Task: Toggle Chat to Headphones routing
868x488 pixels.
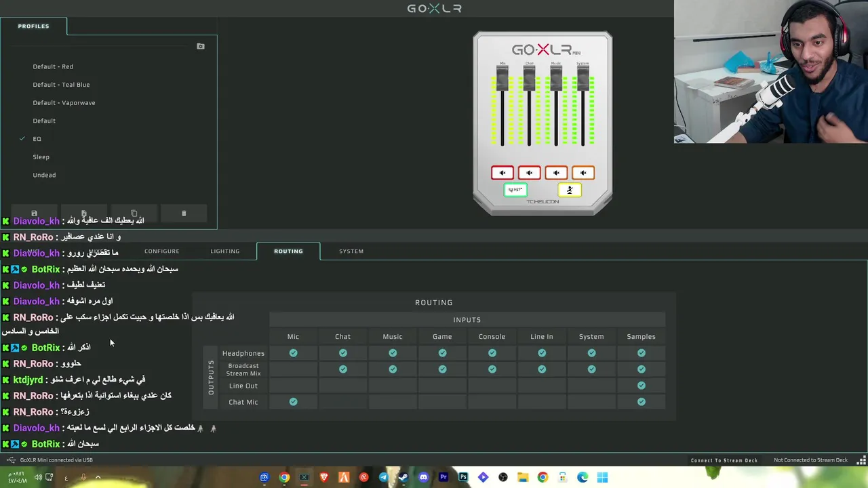Action: 343,353
